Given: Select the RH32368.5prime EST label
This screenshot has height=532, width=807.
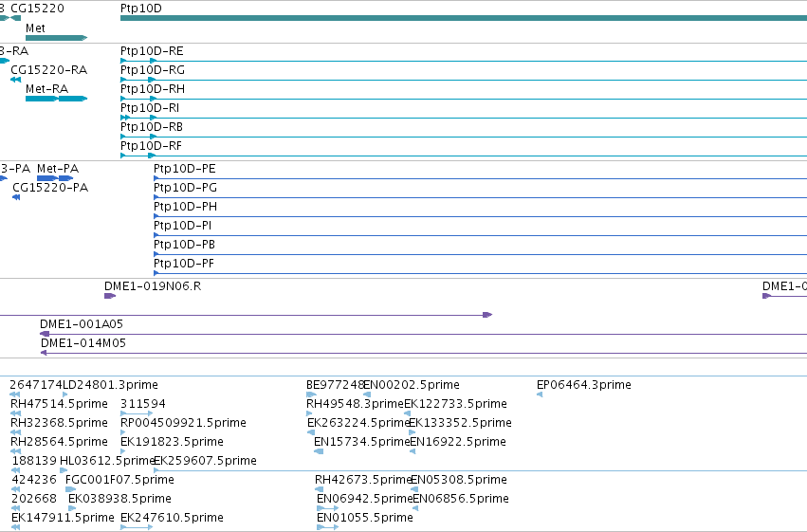Looking at the screenshot, I should click(59, 423).
